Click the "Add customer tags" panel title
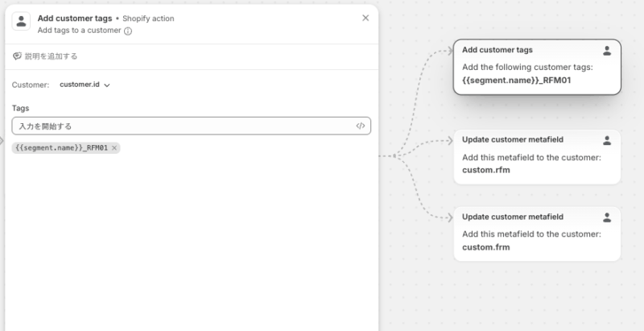Screen dimensions: 644x331 point(75,18)
